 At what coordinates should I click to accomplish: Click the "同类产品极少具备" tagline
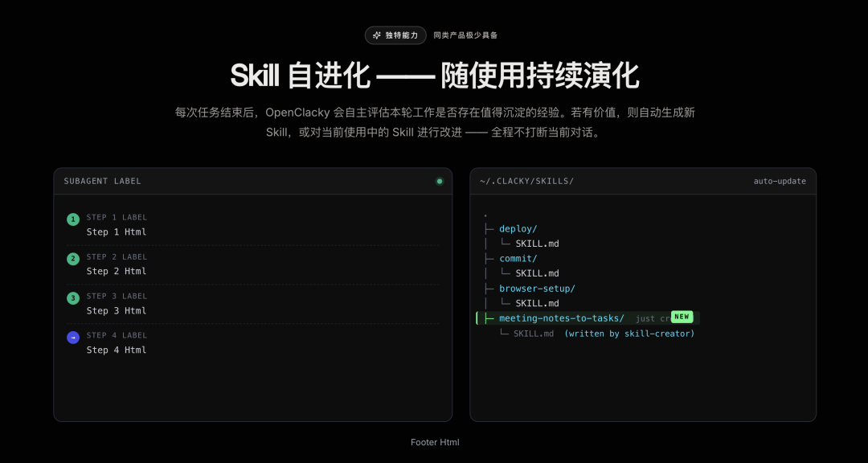(465, 35)
